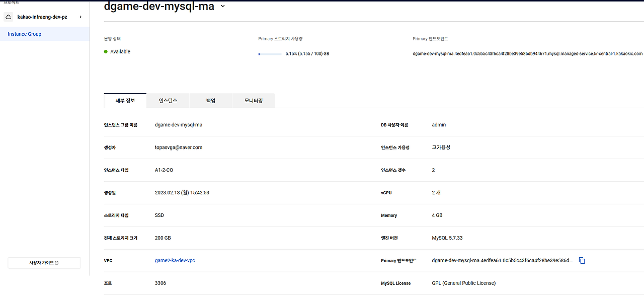The width and height of the screenshot is (644, 300).
Task: Click the Memory value 4 GB
Action: click(x=437, y=215)
